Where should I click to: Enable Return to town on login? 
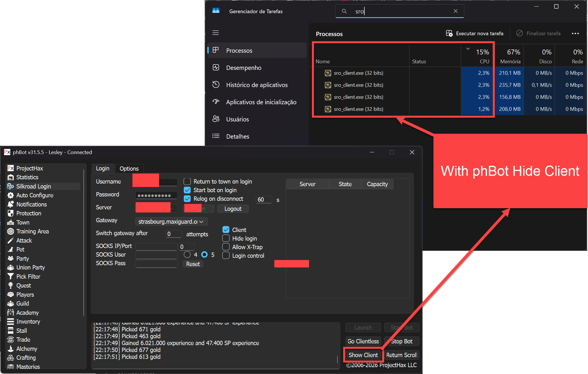click(x=187, y=182)
